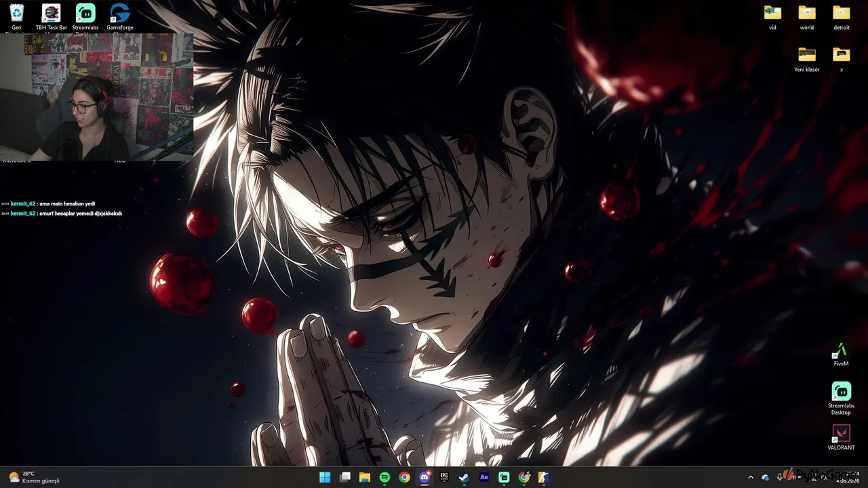868x488 pixels.
Task: Click the microphone tray icon
Action: tap(780, 477)
